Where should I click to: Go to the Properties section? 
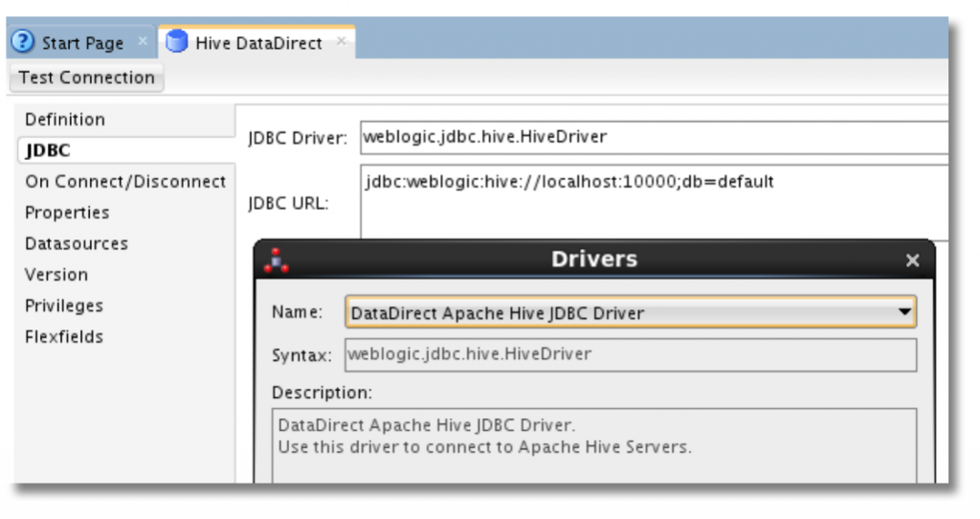tap(67, 213)
